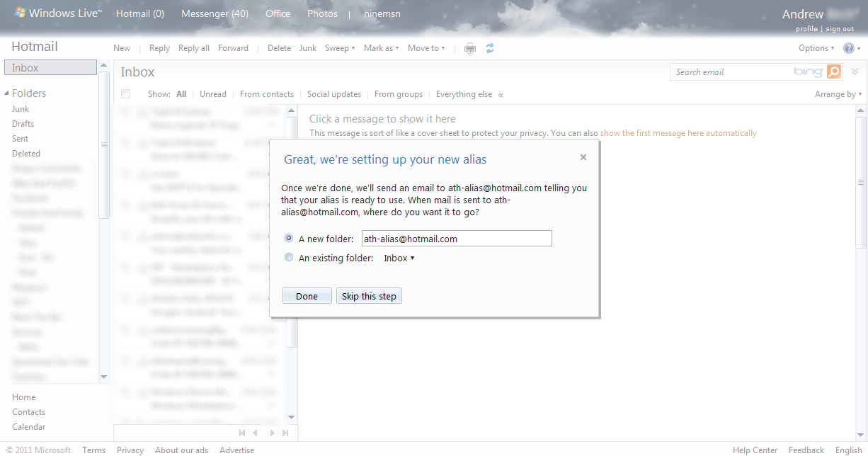Compose a New message
868x456 pixels.
[122, 48]
